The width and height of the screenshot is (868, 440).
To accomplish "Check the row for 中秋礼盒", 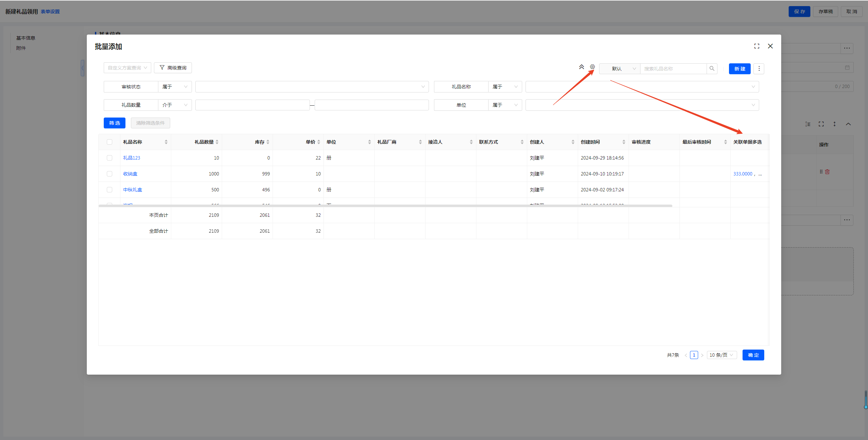I will [x=110, y=190].
